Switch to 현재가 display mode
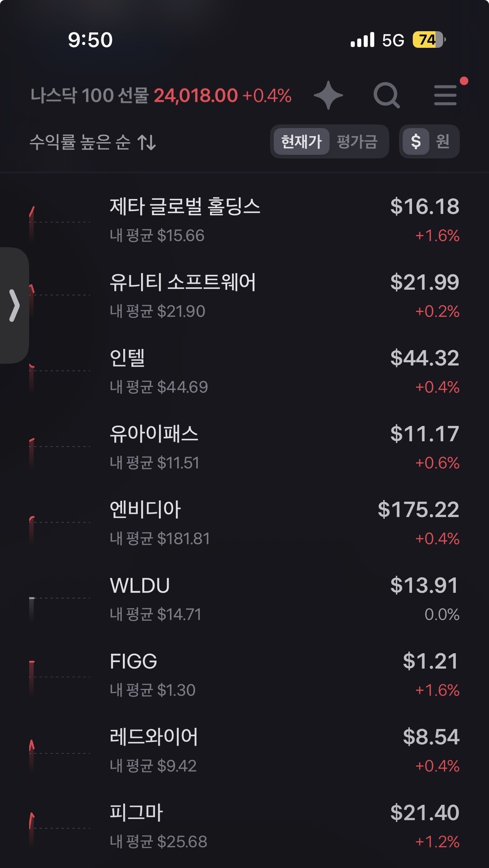Viewport: 489px width, 868px height. (x=301, y=142)
